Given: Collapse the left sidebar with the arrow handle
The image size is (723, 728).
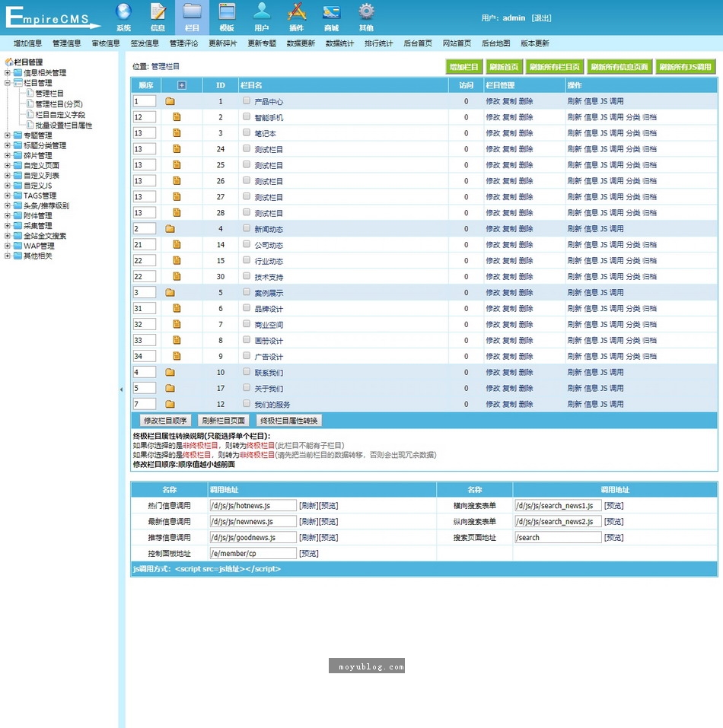Looking at the screenshot, I should (x=121, y=389).
